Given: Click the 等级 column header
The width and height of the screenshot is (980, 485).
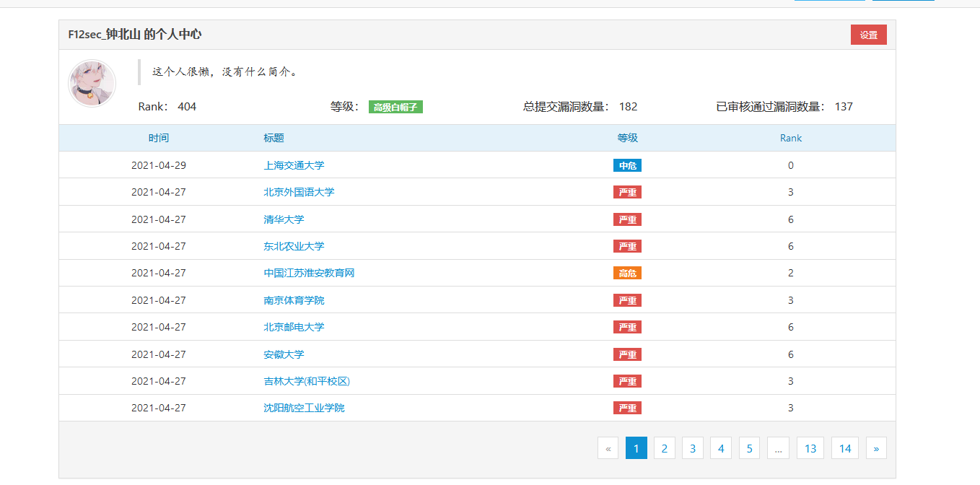Looking at the screenshot, I should coord(627,138).
